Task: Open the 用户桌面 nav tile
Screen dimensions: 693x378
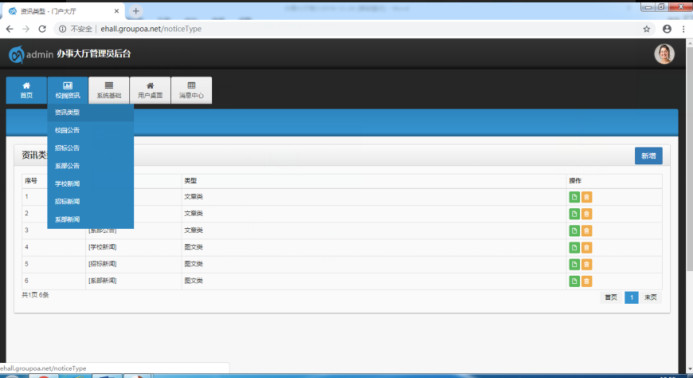Action: point(150,90)
